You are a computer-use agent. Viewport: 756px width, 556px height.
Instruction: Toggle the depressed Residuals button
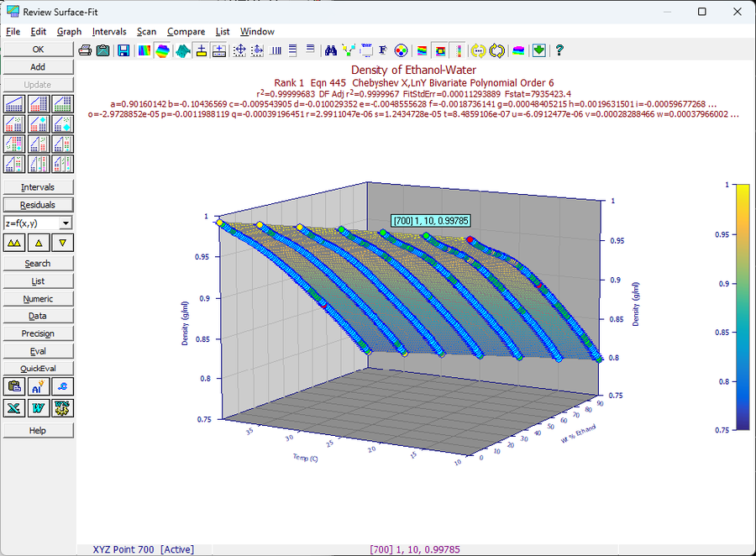tap(38, 205)
